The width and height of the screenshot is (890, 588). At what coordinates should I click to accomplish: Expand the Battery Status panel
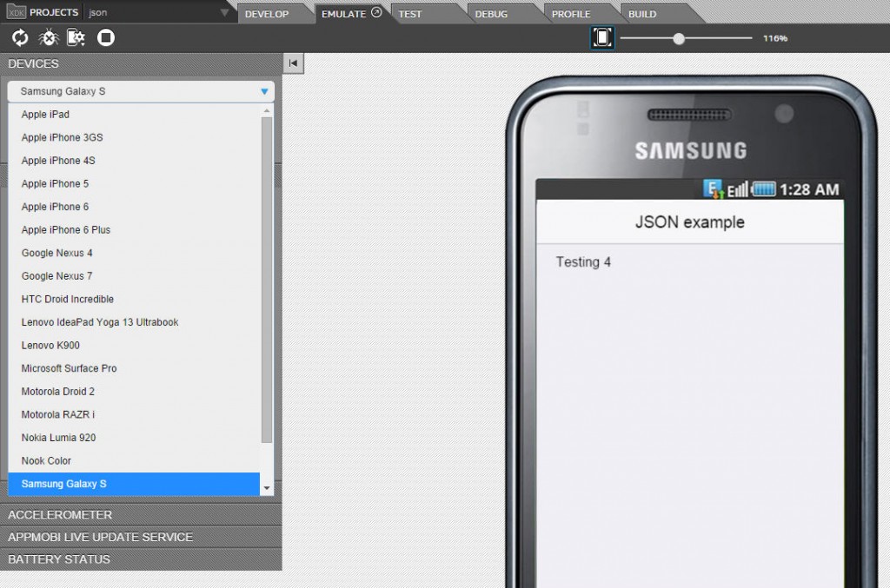tap(141, 559)
